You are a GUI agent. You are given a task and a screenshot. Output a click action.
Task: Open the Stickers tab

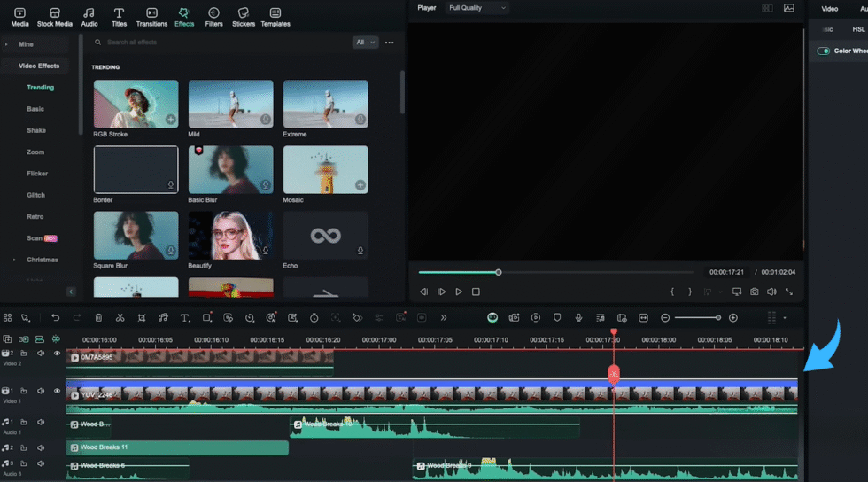(244, 17)
